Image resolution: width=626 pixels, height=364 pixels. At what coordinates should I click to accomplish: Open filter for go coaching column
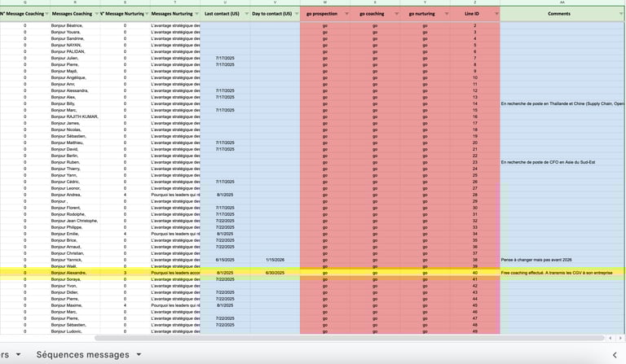coord(396,14)
